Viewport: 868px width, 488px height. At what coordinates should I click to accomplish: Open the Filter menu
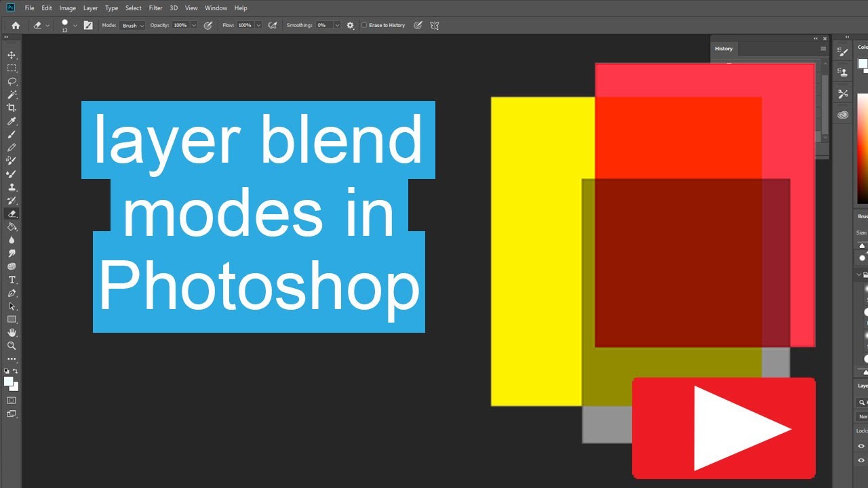pos(156,8)
